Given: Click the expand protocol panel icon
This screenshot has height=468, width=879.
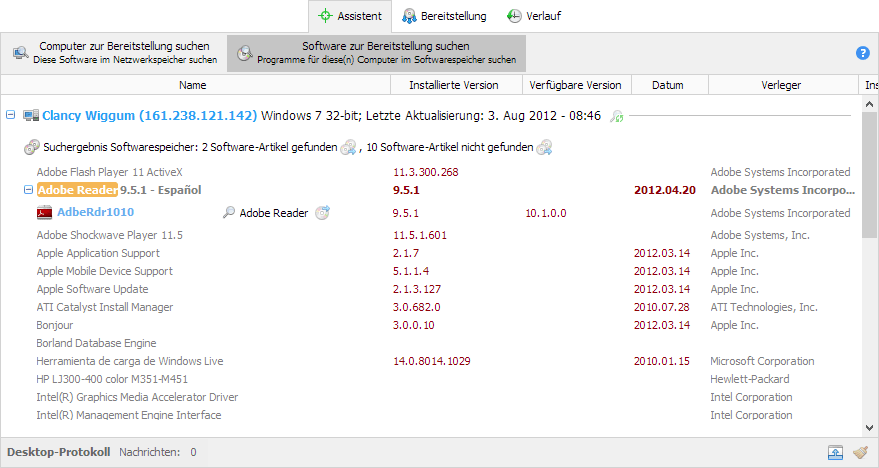Looking at the screenshot, I should click(835, 453).
